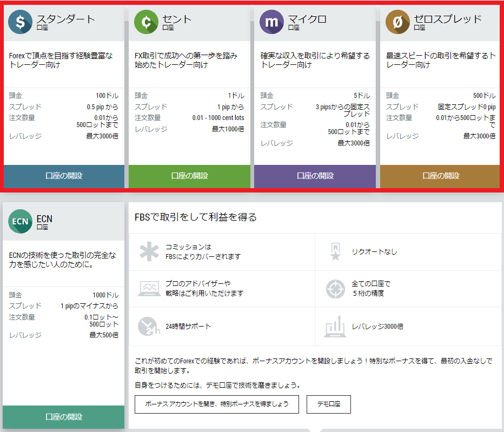Image resolution: width=504 pixels, height=432 pixels.
Task: Click the bar chart leverage icon
Action: 335,326
